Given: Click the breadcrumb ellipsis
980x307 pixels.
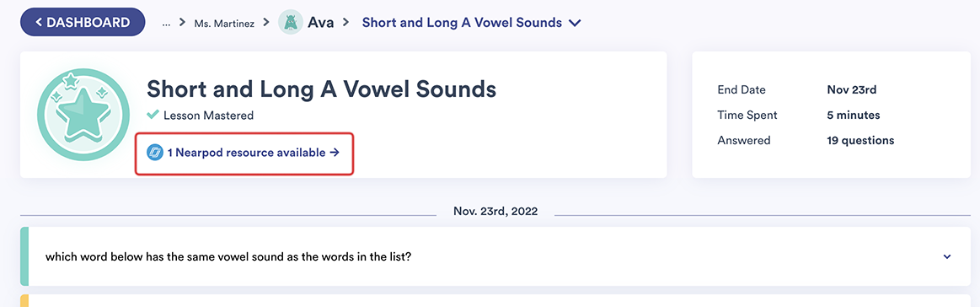Looking at the screenshot, I should coord(166,23).
